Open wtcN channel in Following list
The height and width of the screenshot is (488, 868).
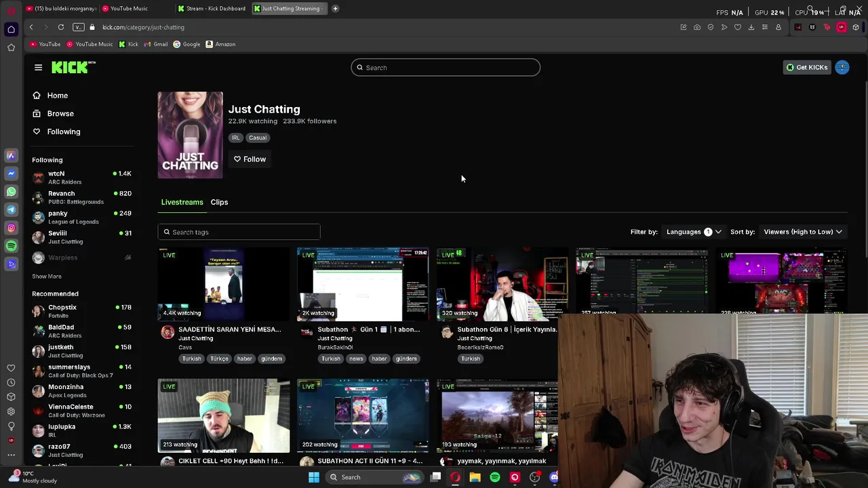[81, 178]
